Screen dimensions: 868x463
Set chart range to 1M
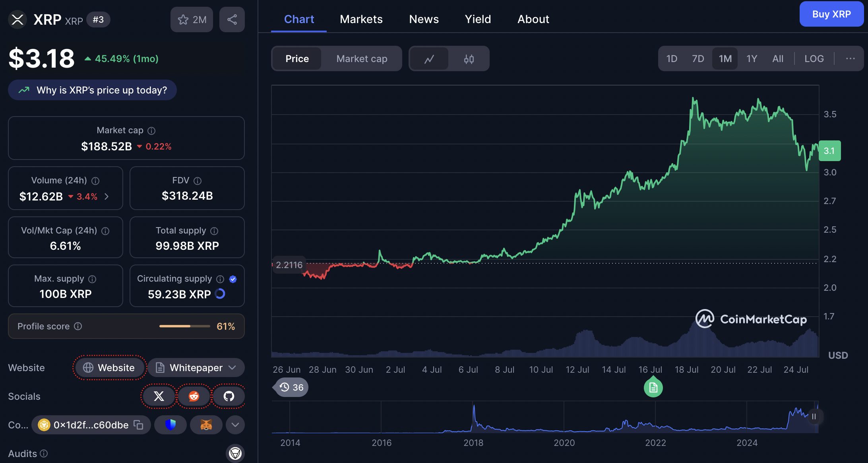click(x=725, y=59)
